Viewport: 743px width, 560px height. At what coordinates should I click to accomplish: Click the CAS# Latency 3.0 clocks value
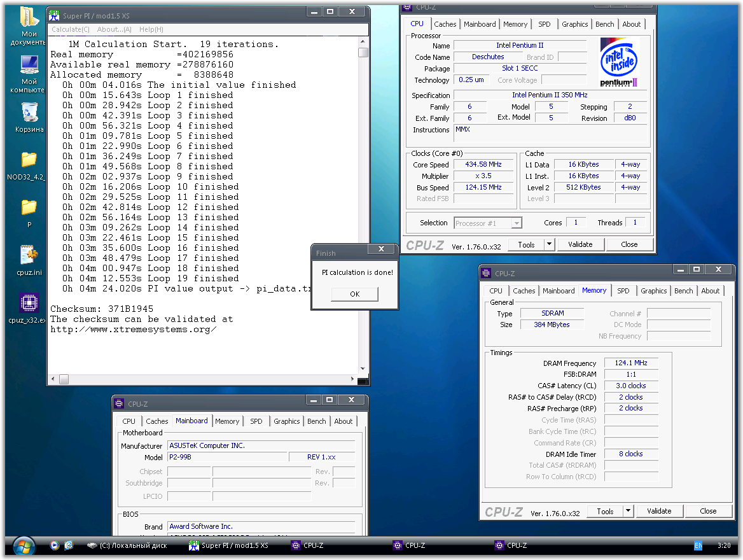point(630,386)
